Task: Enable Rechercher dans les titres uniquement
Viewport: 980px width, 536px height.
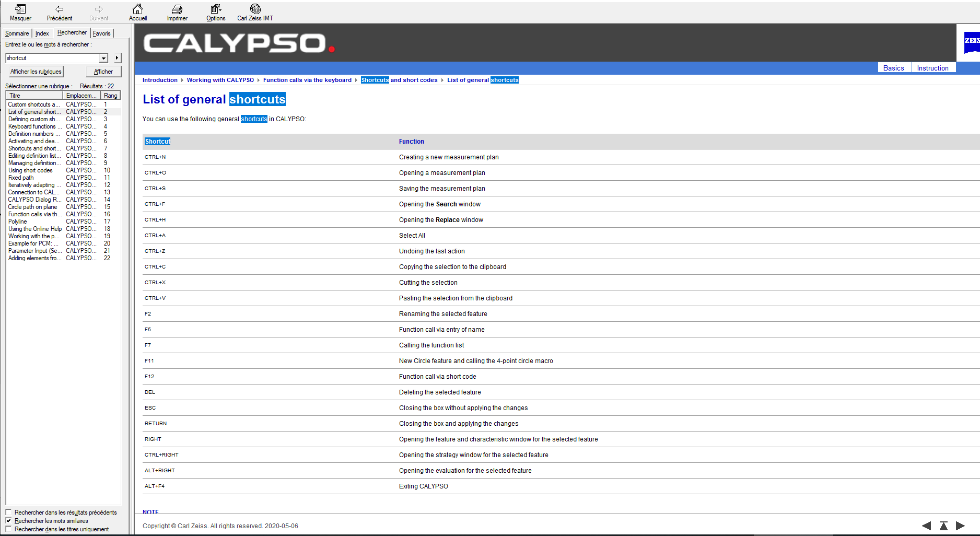Action: (x=8, y=529)
